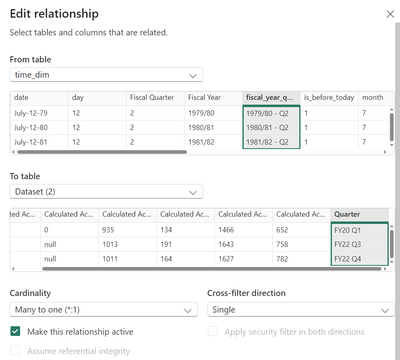Image resolution: width=400 pixels, height=360 pixels.
Task: Click the cell with value 758
Action: click(x=301, y=244)
